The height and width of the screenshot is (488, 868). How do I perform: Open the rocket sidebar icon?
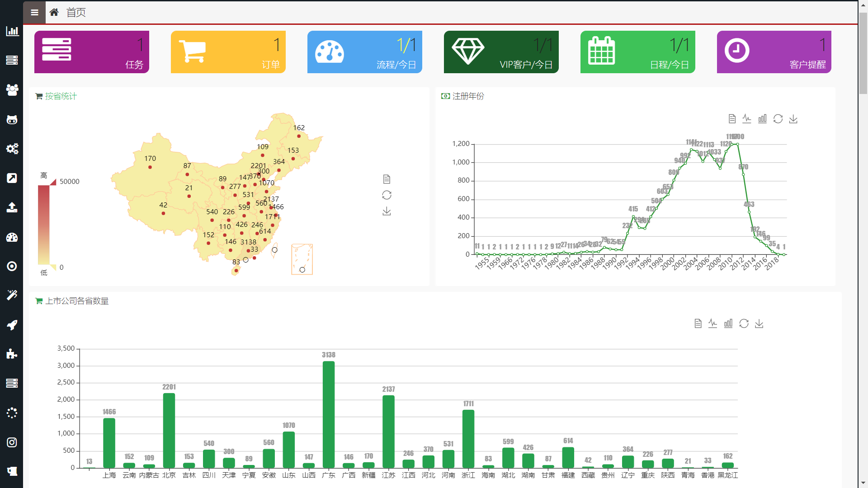12,325
